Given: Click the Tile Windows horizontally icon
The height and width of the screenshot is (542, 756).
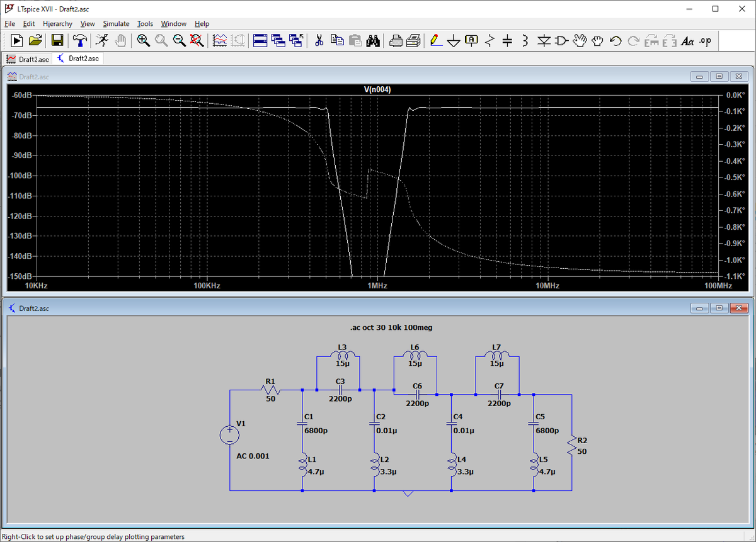Looking at the screenshot, I should pyautogui.click(x=260, y=40).
